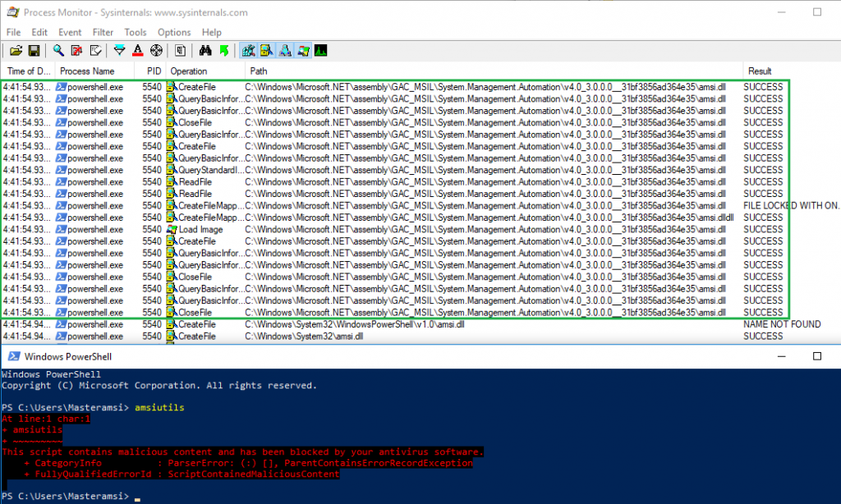Click the Save toolbar icon
Image resolution: width=841 pixels, height=504 pixels.
(34, 51)
